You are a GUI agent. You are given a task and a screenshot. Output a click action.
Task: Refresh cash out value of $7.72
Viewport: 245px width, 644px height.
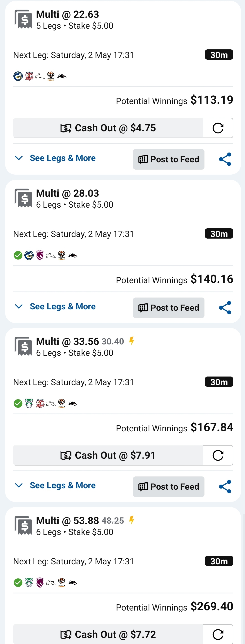(218, 634)
